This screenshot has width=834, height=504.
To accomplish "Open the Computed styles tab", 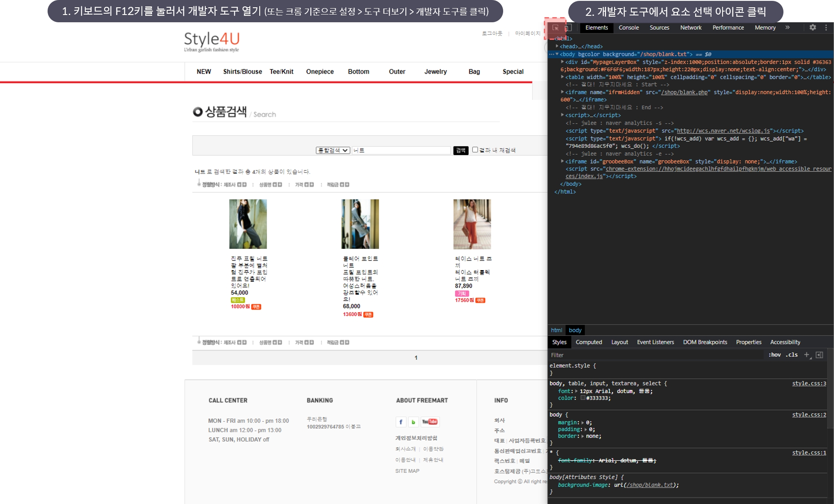I will point(588,342).
